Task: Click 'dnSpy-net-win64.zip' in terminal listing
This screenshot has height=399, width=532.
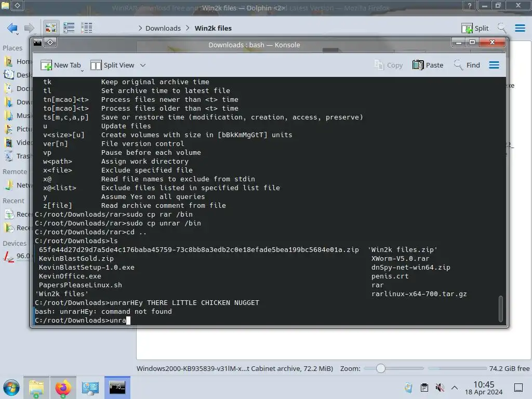Action: 410,268
